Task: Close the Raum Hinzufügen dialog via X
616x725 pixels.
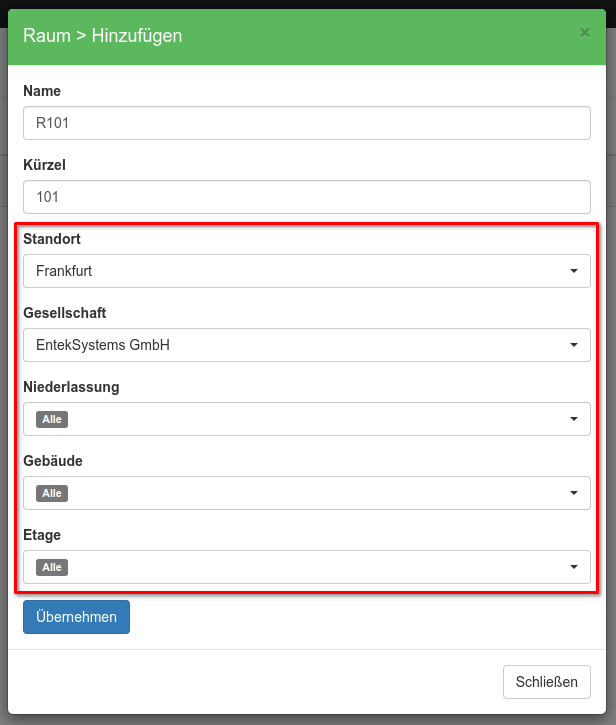Action: pos(584,33)
